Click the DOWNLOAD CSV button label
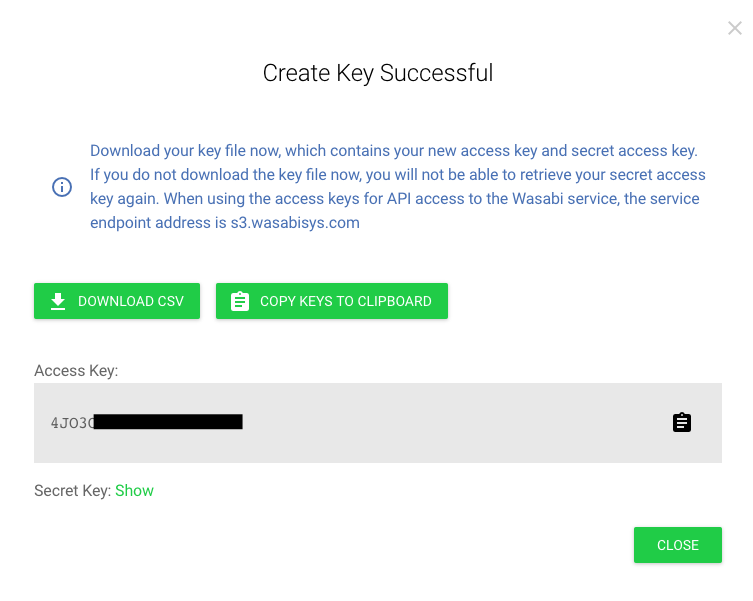Image resolution: width=753 pixels, height=601 pixels. click(131, 301)
